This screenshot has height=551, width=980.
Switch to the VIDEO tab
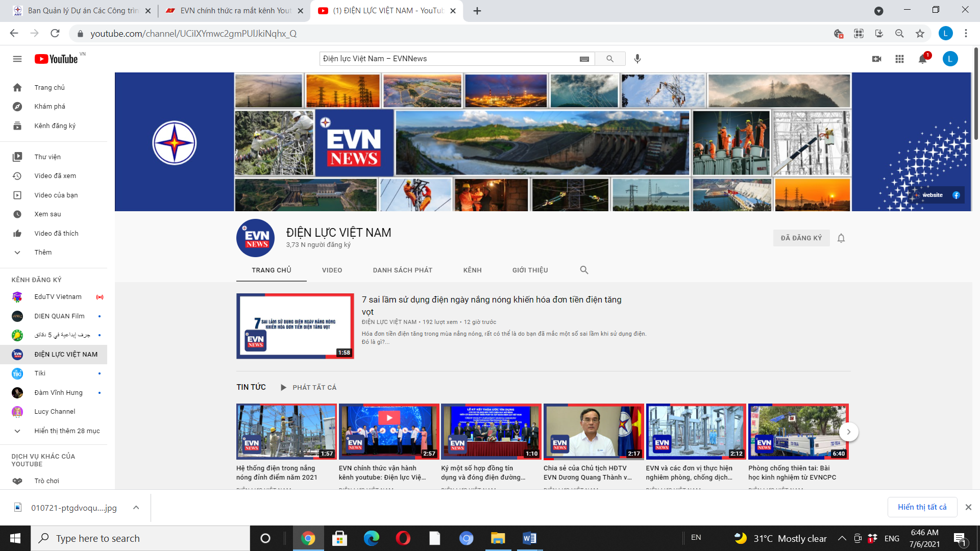(x=332, y=270)
